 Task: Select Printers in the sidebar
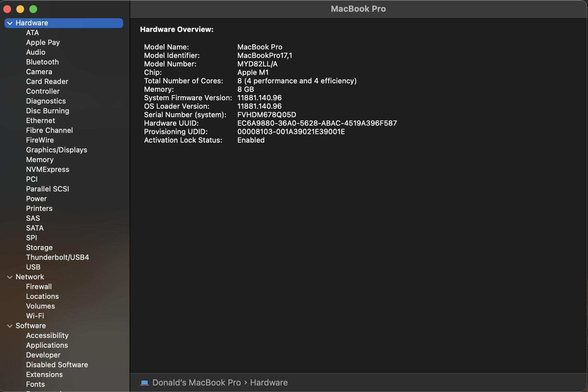pyautogui.click(x=39, y=209)
